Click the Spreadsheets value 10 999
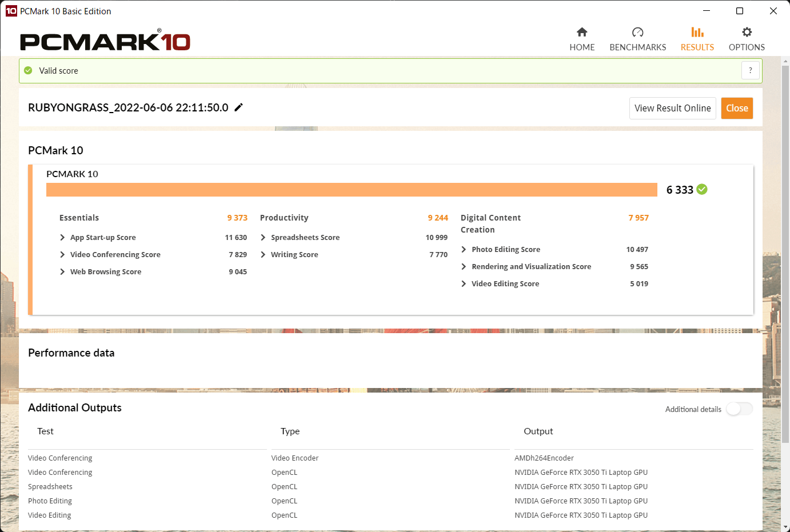Image resolution: width=790 pixels, height=532 pixels. [x=437, y=237]
